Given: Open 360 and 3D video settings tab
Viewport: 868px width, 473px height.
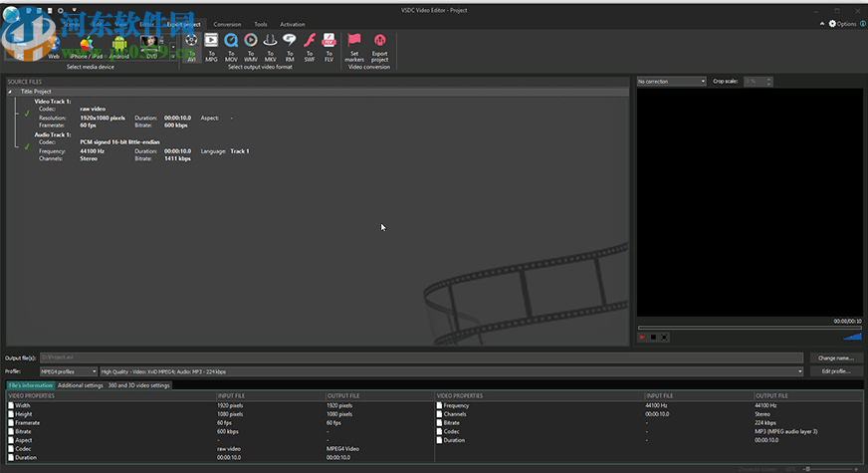Looking at the screenshot, I should tap(139, 385).
